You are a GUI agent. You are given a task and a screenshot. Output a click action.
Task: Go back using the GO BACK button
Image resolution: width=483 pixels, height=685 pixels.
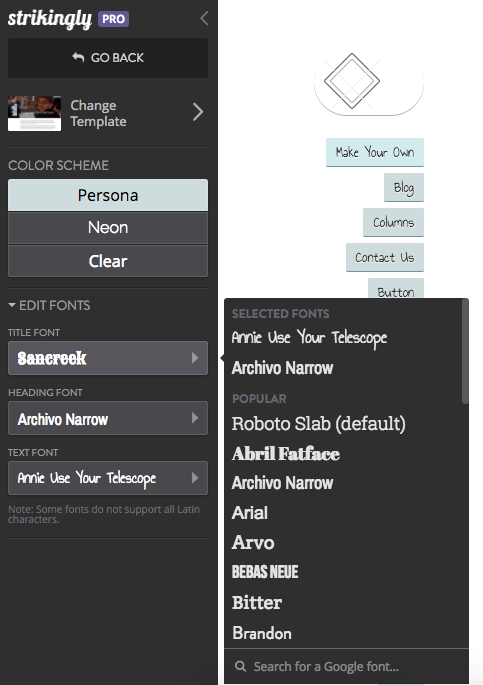click(108, 58)
